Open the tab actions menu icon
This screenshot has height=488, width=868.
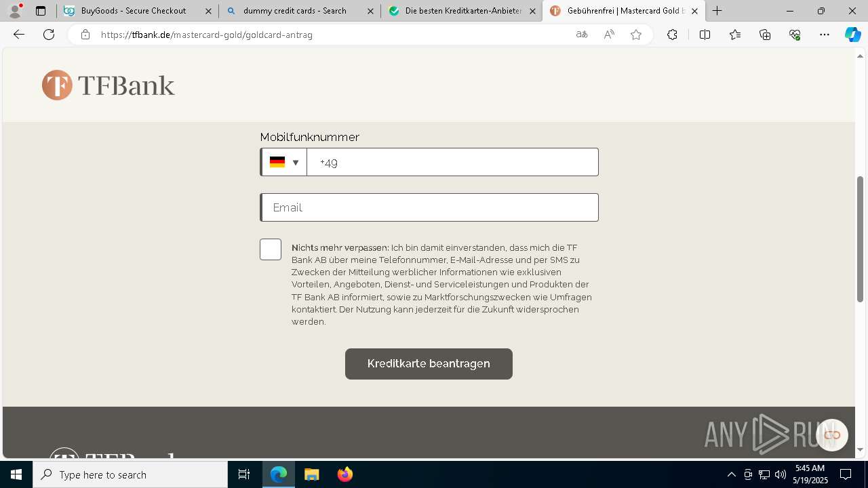[41, 11]
